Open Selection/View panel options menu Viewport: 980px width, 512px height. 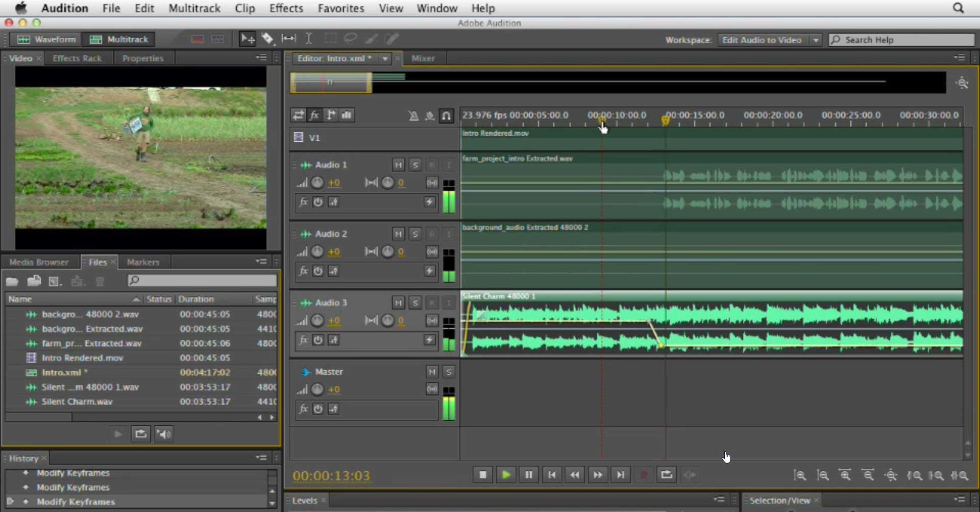click(960, 500)
